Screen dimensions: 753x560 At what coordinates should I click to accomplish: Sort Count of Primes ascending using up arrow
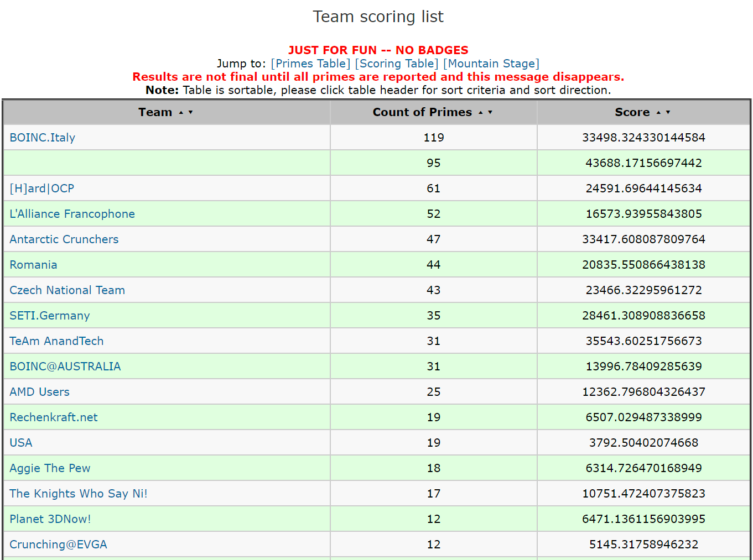[481, 113]
